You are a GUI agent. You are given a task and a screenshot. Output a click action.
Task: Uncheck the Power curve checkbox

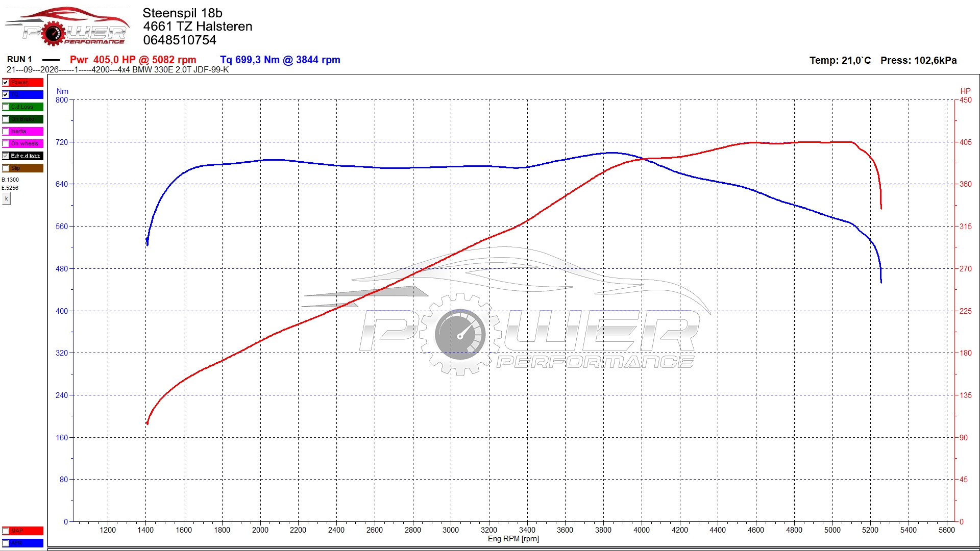coord(6,82)
